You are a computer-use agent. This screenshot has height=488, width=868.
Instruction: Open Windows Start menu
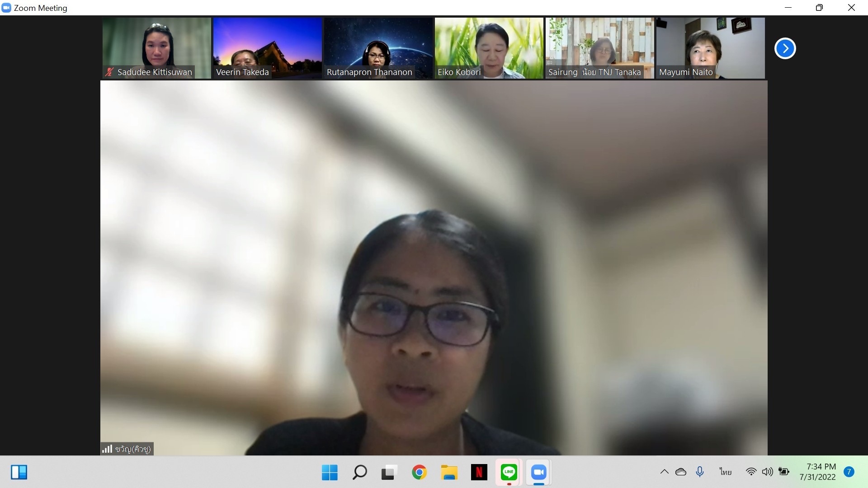click(330, 473)
